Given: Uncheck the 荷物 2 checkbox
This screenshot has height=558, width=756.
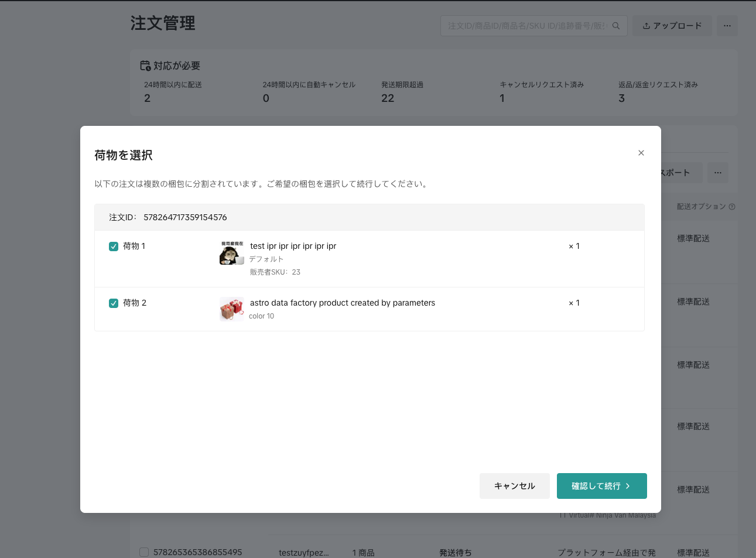Looking at the screenshot, I should pyautogui.click(x=114, y=303).
